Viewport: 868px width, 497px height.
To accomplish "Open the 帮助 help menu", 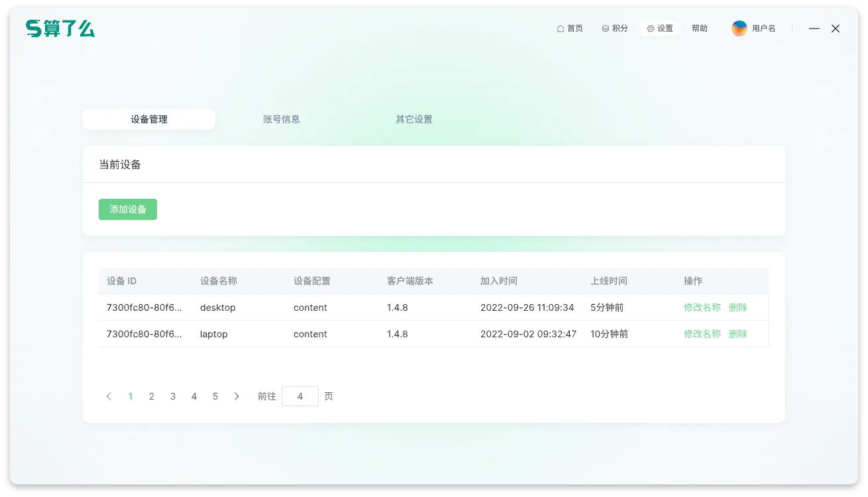I will tap(700, 28).
